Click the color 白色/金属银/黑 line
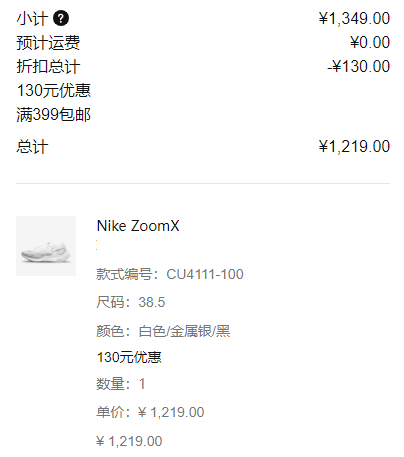The width and height of the screenshot is (404, 457). [x=163, y=331]
